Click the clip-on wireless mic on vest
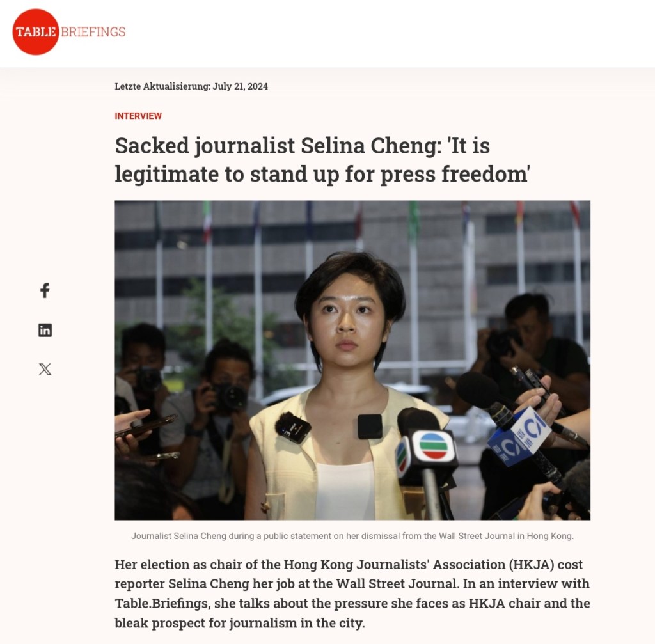The image size is (655, 644). [x=293, y=427]
